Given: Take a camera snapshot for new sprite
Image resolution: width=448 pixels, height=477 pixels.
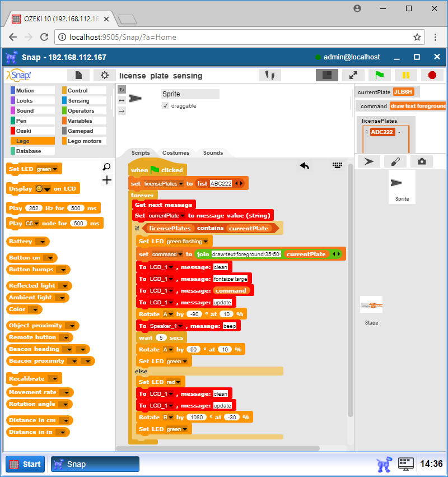Looking at the screenshot, I should click(422, 161).
